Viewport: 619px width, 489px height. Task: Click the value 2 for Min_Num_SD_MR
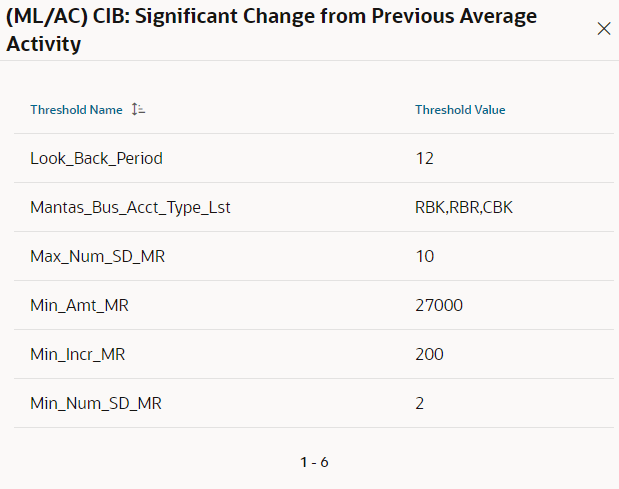point(420,403)
